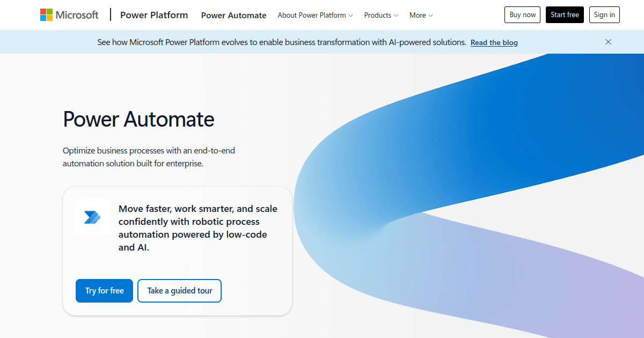Click the Microsoft logo
This screenshot has height=338, width=644.
[69, 15]
